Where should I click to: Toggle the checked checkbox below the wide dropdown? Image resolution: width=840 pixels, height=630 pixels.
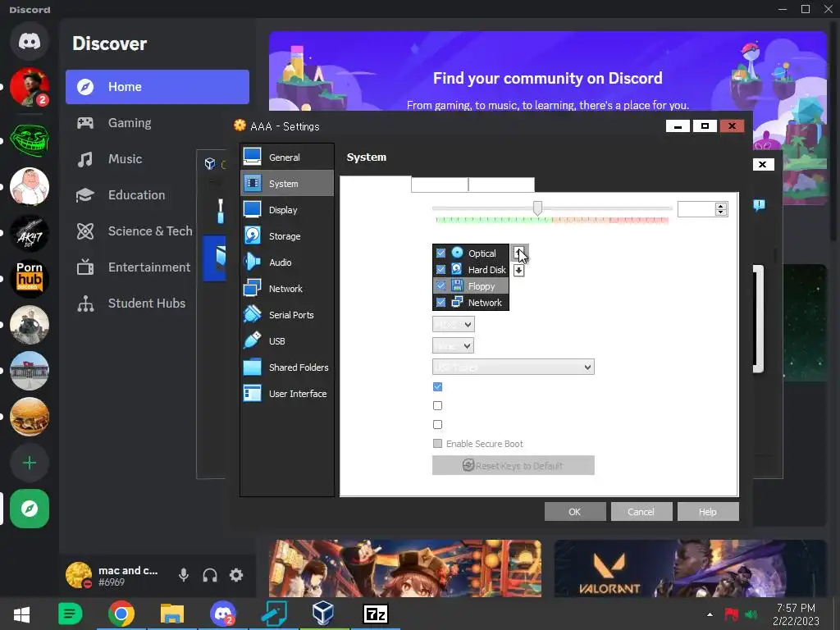(x=438, y=387)
